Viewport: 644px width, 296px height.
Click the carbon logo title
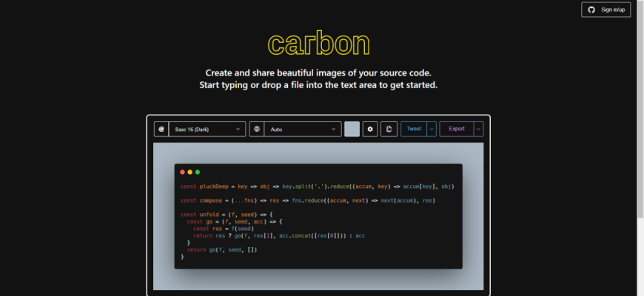(319, 43)
